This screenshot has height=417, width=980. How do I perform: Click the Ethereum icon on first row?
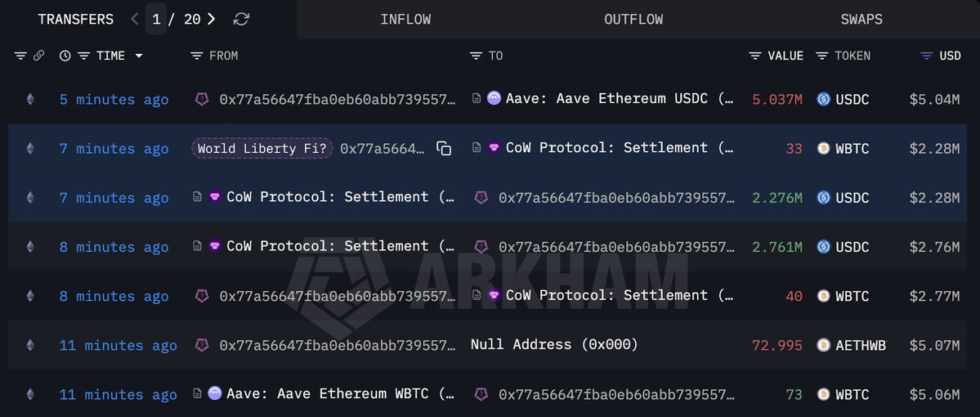[31, 100]
